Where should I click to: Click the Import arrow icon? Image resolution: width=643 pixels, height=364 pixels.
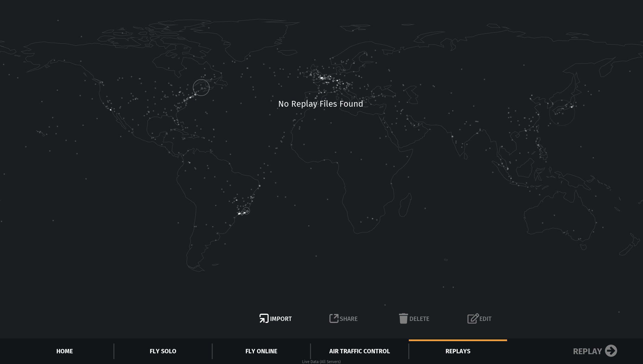click(264, 318)
